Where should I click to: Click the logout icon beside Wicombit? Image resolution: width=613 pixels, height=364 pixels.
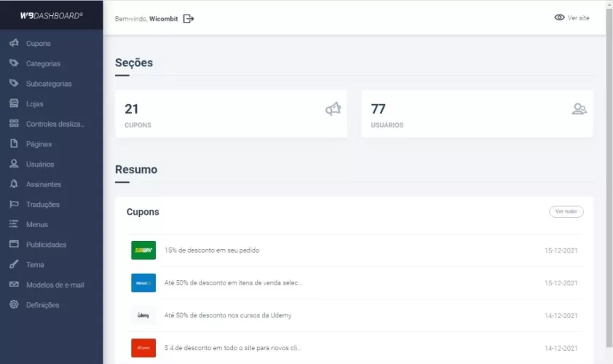coord(189,18)
